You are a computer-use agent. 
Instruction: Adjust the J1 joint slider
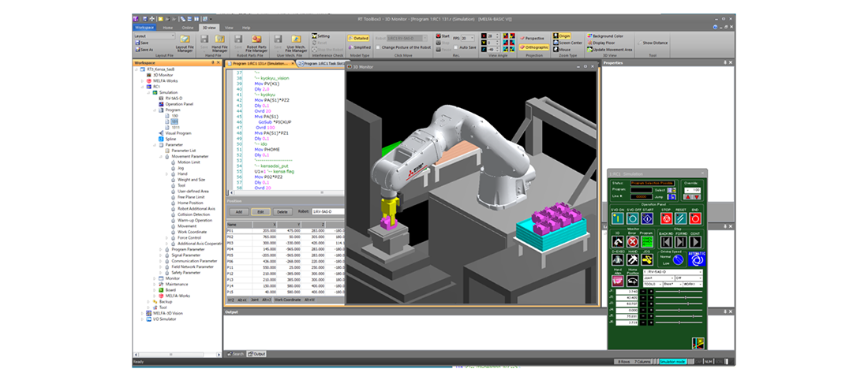click(679, 292)
